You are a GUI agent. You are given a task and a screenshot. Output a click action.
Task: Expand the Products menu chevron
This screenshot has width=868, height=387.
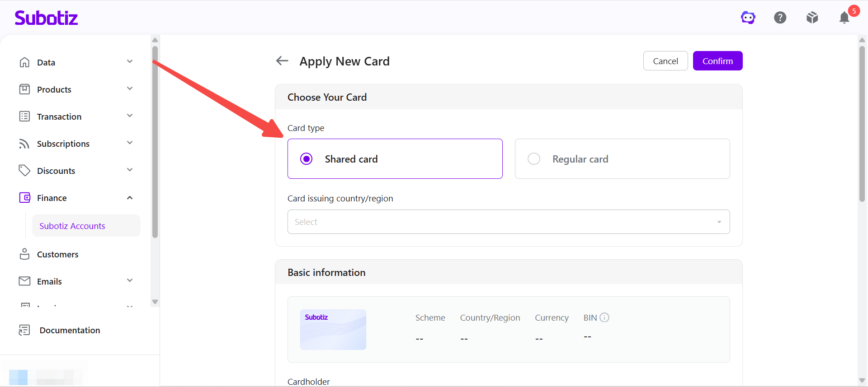130,89
